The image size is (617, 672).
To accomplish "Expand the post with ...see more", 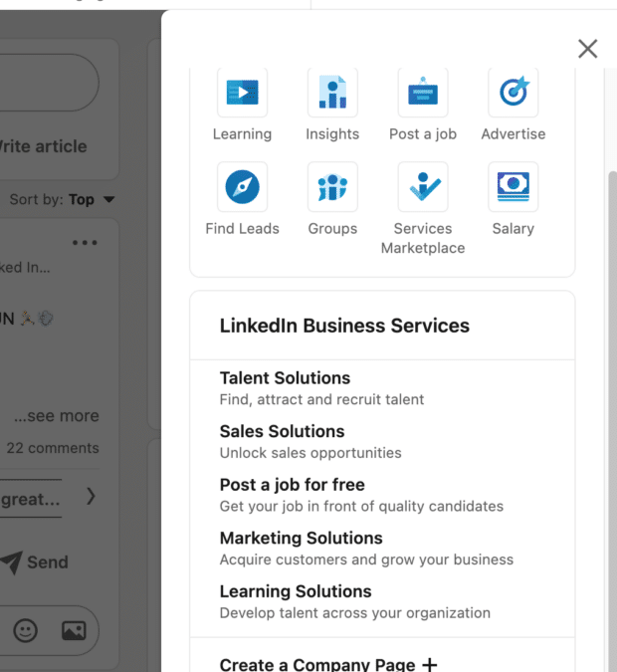I will click(x=57, y=416).
